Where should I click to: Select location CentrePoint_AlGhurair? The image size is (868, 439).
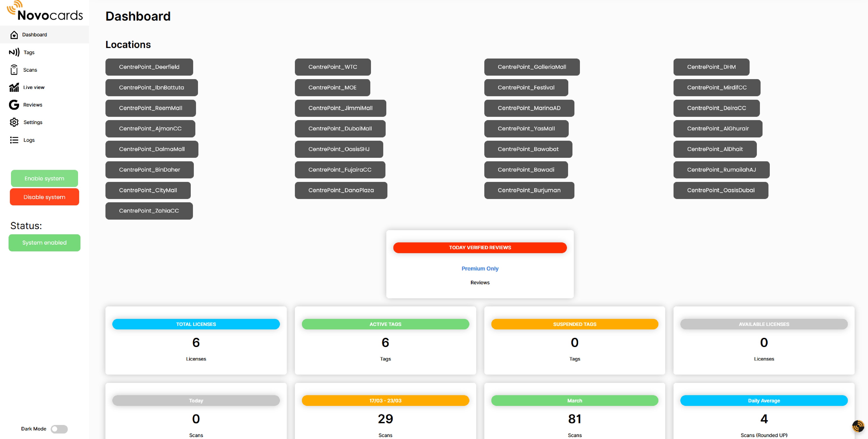pos(718,129)
